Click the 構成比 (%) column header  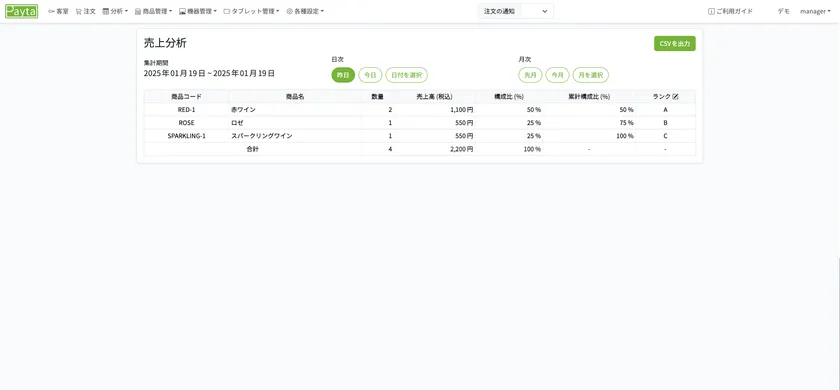(509, 97)
